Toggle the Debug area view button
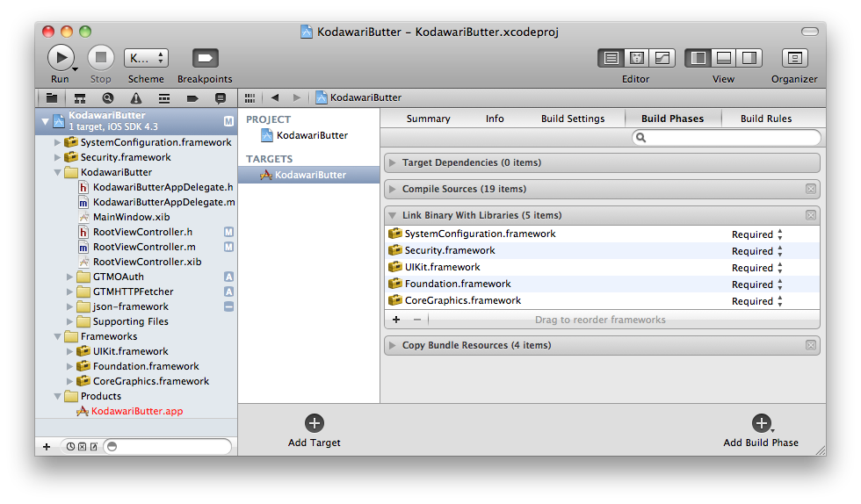 pos(724,58)
